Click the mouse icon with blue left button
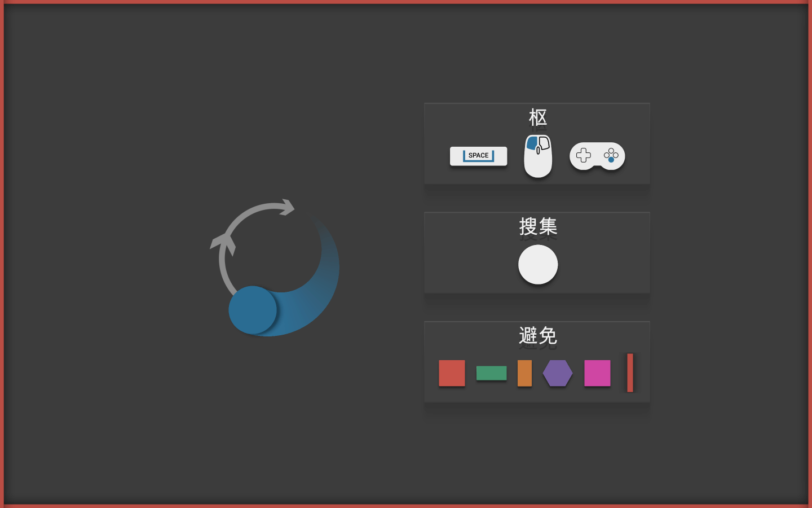This screenshot has width=812, height=508. 538,156
